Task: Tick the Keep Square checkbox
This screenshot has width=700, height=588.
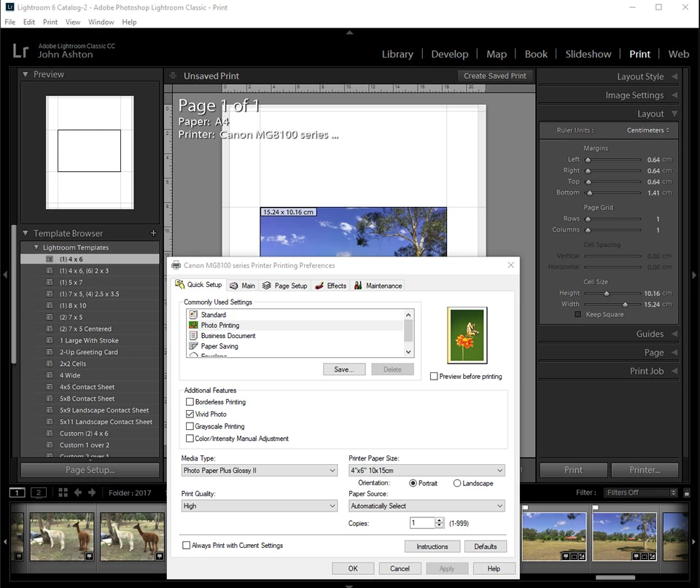Action: click(577, 315)
